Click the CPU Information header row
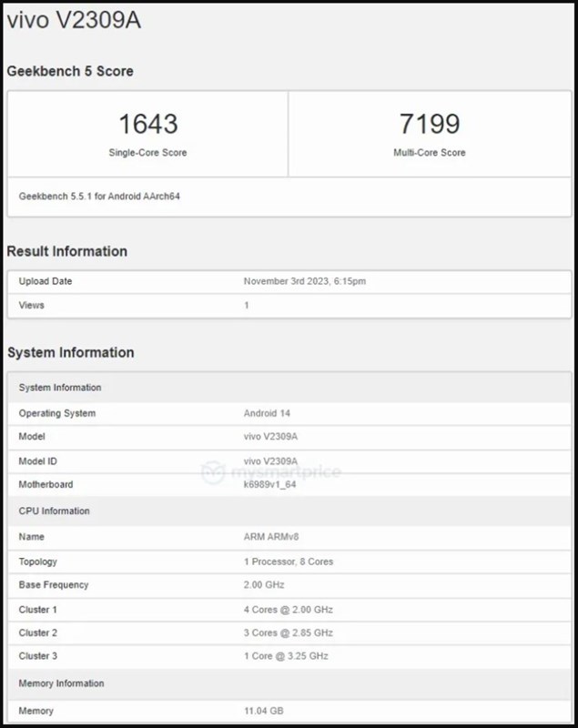 point(289,511)
